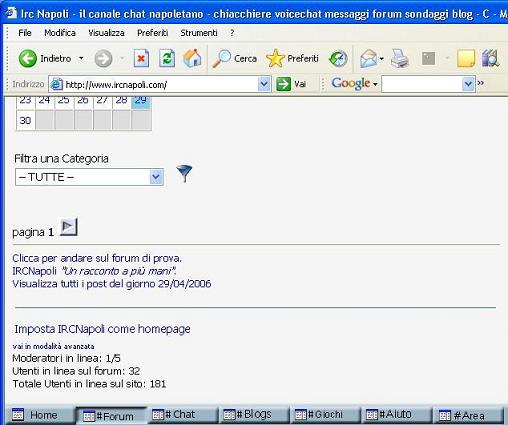
Task: Open the TUTTE category dropdown
Action: tap(89, 177)
